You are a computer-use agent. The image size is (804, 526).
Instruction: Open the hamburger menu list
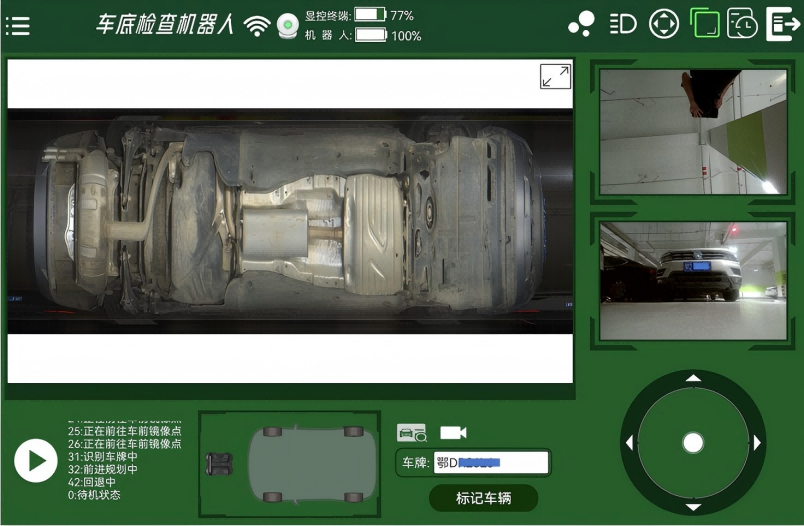(18, 25)
